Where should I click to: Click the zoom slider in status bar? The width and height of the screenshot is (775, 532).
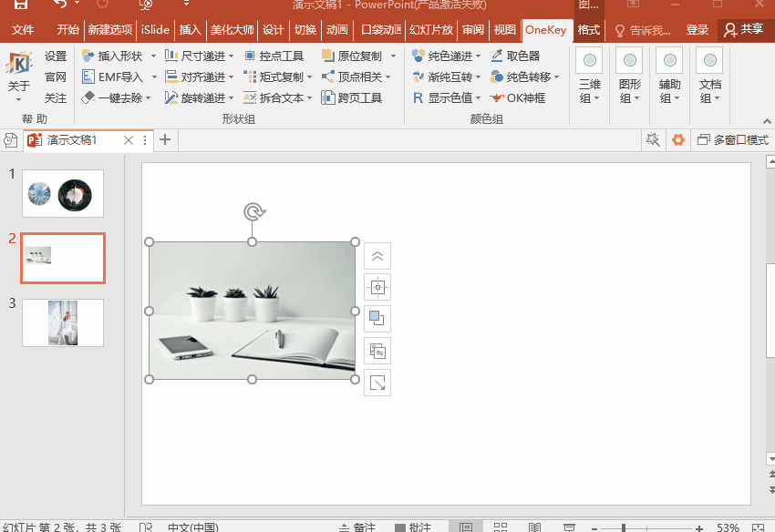(624, 527)
